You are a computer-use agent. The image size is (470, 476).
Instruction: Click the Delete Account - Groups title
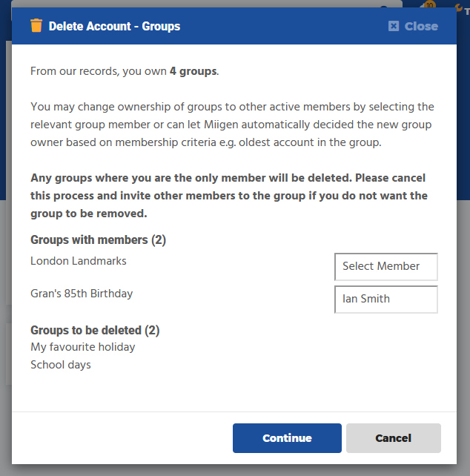tap(114, 26)
